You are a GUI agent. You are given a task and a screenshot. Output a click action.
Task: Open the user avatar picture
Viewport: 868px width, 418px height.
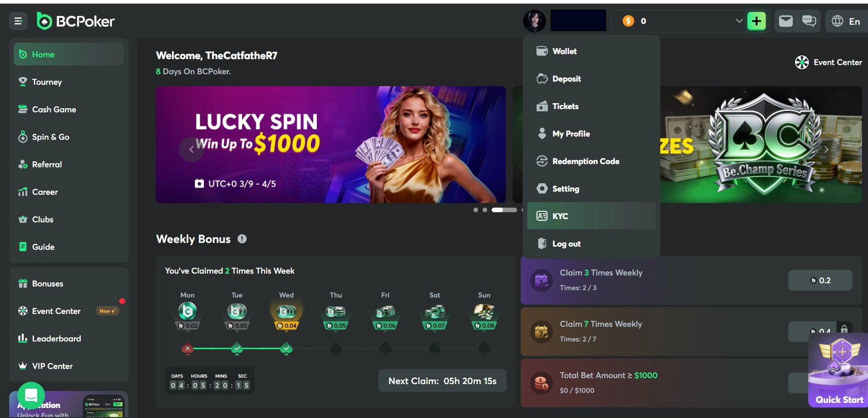pyautogui.click(x=535, y=21)
